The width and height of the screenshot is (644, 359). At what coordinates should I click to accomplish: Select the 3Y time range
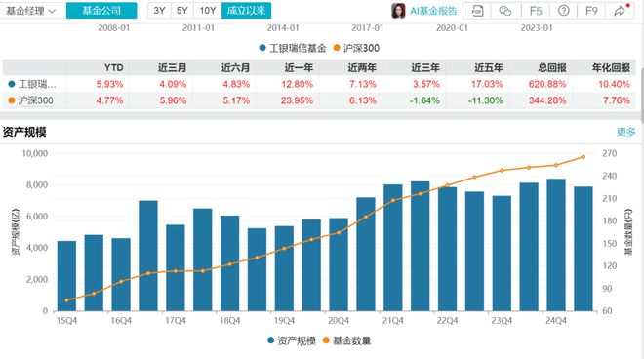[x=159, y=11]
